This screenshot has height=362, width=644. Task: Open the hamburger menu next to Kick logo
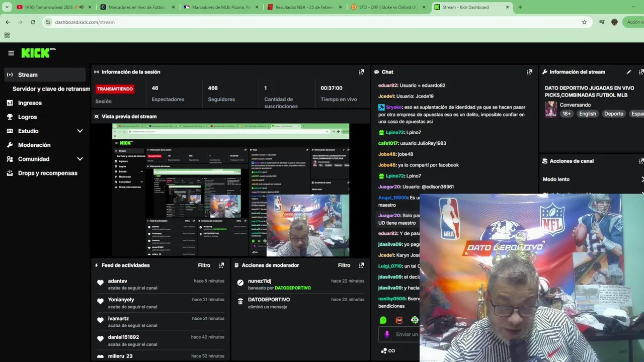point(11,53)
